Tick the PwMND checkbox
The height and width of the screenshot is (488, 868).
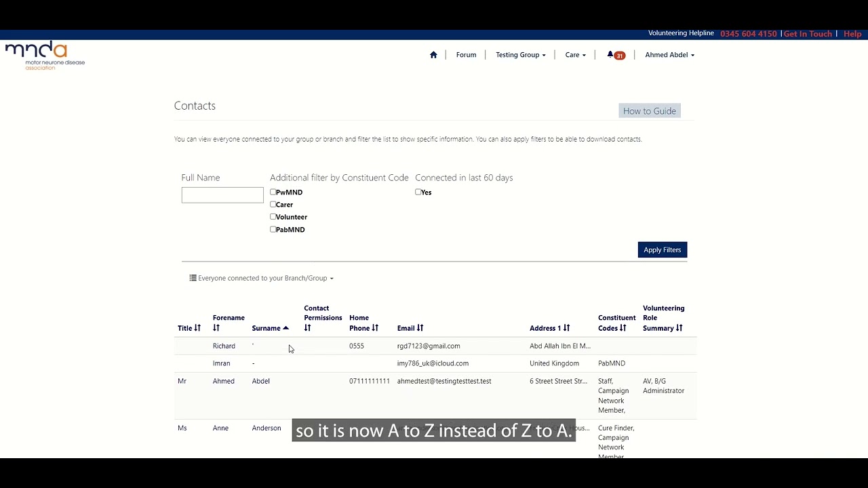[273, 192]
